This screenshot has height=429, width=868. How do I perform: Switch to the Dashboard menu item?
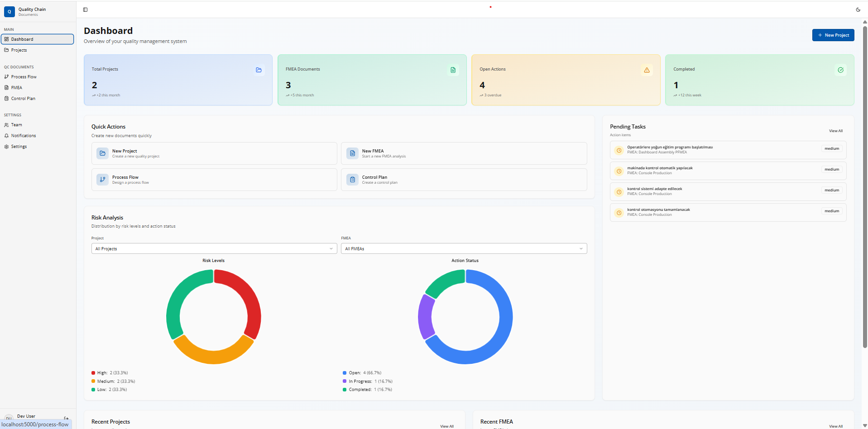tap(22, 39)
